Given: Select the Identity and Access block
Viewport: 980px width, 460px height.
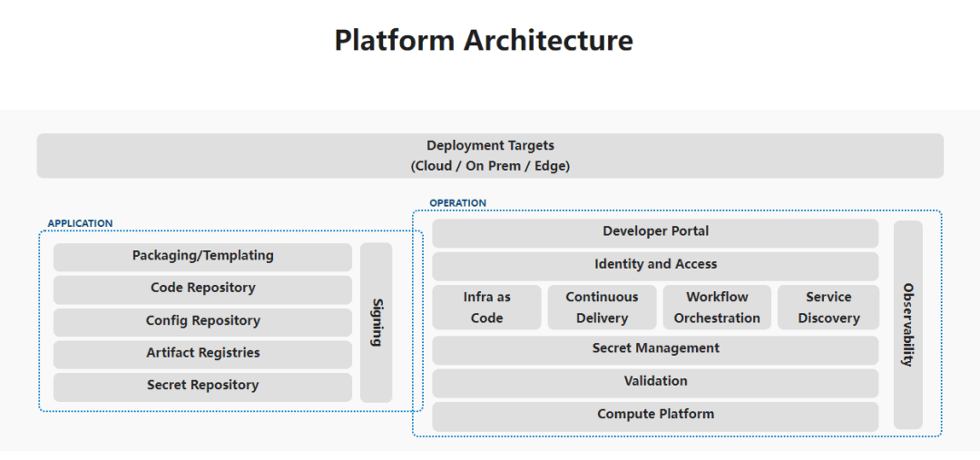Looking at the screenshot, I should click(655, 266).
